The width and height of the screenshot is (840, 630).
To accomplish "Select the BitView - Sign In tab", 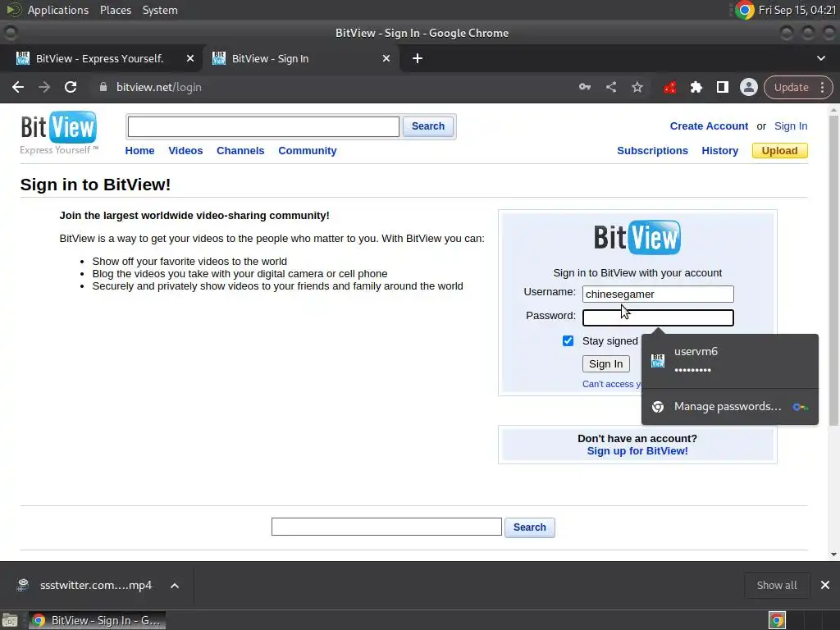I will [300, 58].
